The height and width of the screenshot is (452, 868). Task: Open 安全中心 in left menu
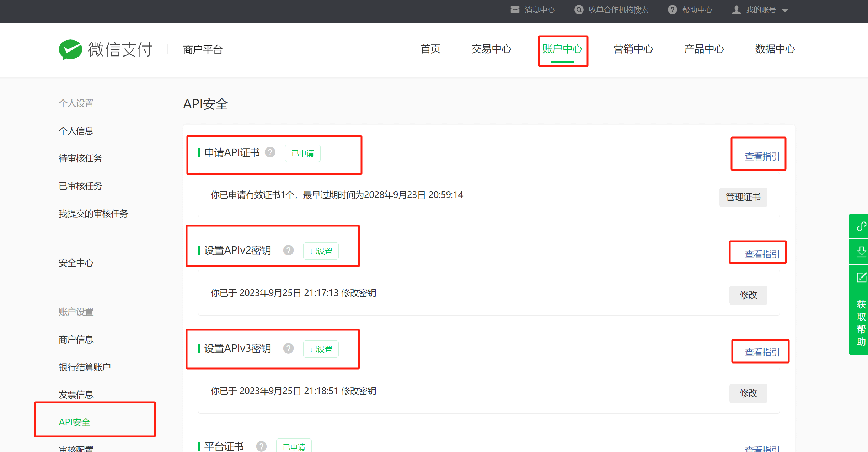[76, 263]
